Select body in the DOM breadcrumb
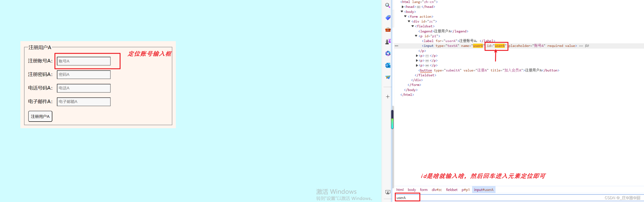The width and height of the screenshot is (644, 202). [412, 190]
